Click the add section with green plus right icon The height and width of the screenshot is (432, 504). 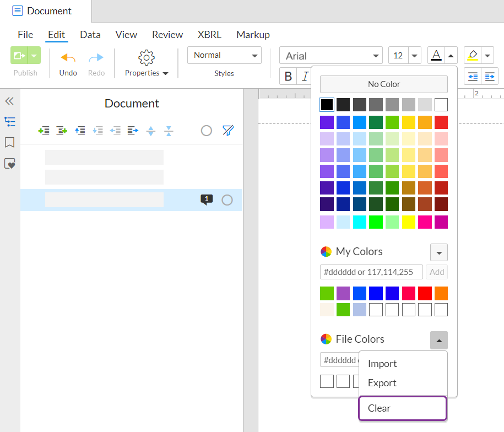(62, 131)
